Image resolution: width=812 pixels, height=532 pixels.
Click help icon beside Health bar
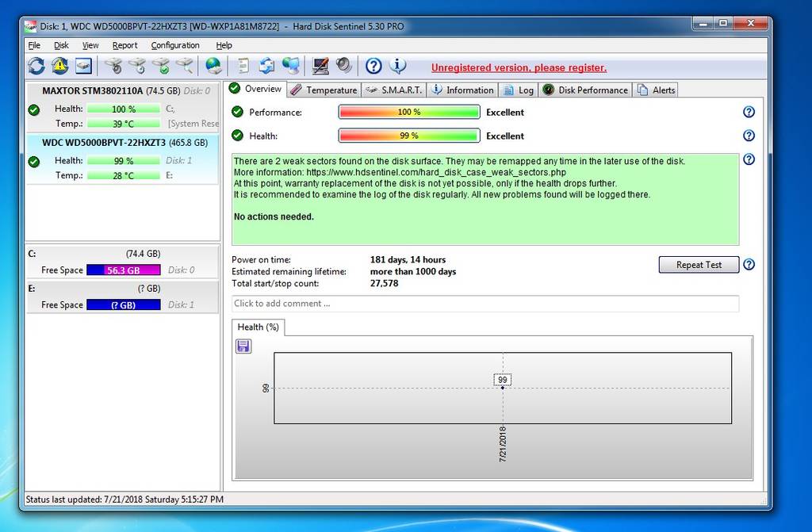tap(749, 136)
